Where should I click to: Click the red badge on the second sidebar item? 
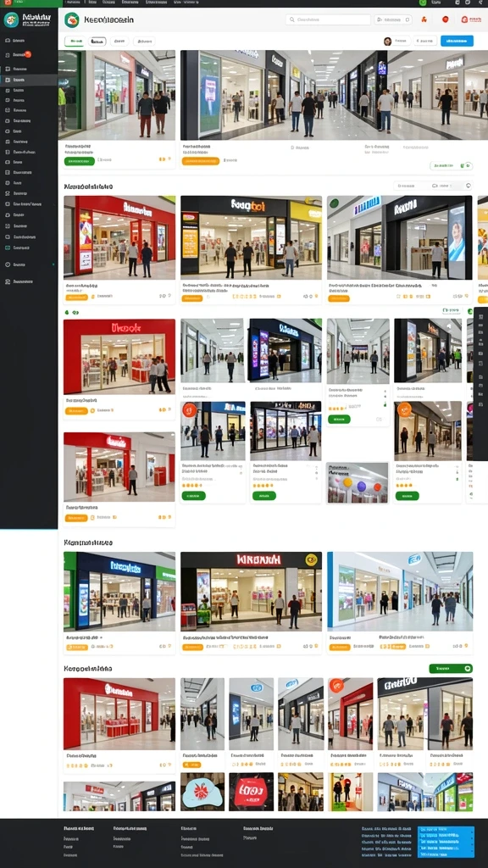tap(28, 54)
